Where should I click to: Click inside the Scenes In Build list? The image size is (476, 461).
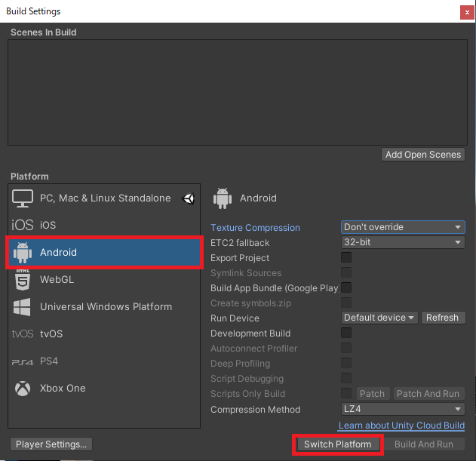(238, 92)
